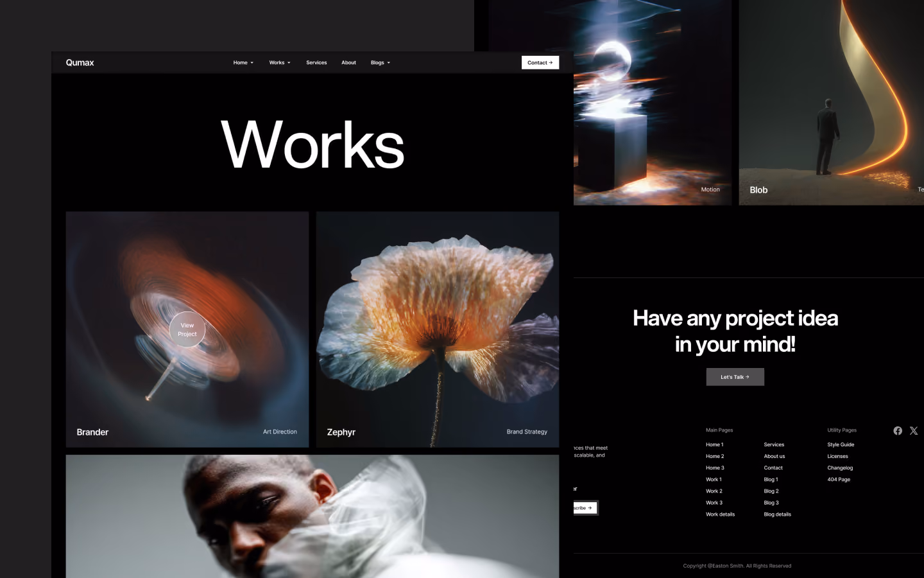924x578 pixels.
Task: Click the white Contact button in navbar
Action: [x=540, y=62]
